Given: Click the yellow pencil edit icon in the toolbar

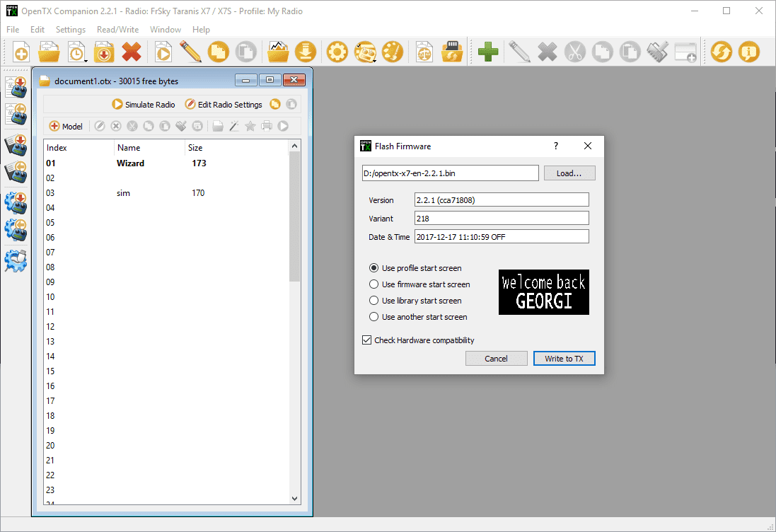Looking at the screenshot, I should coord(190,52).
